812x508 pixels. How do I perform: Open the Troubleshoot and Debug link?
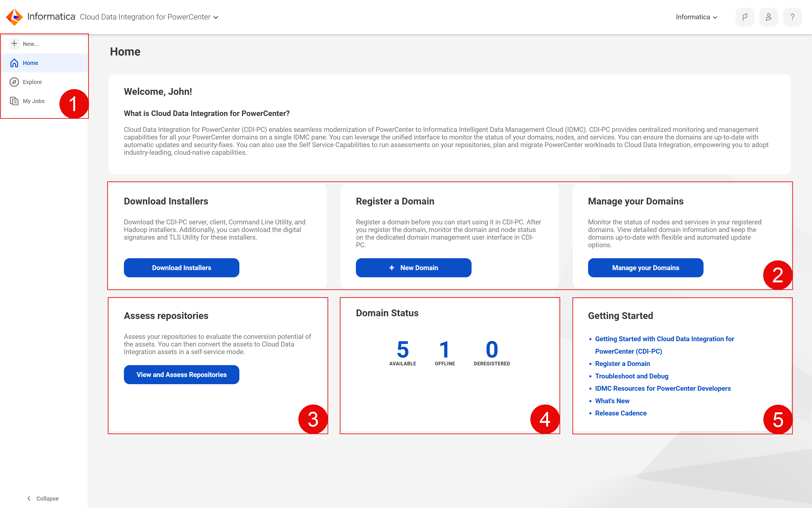pyautogui.click(x=632, y=376)
